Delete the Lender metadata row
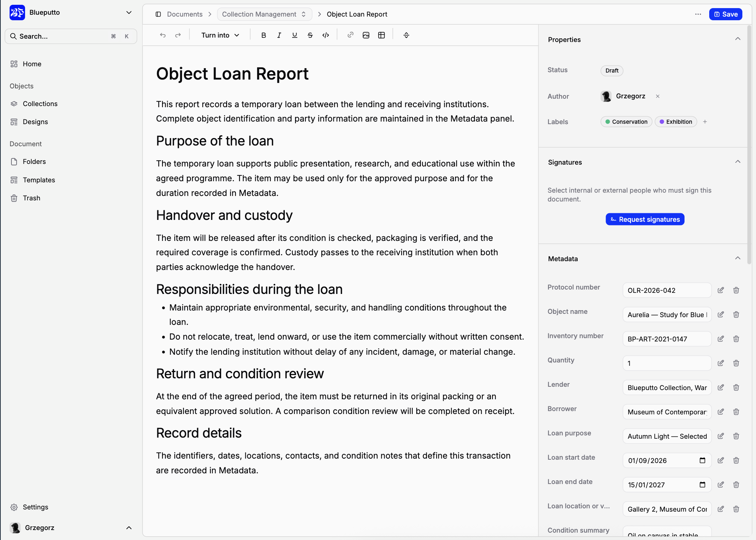Viewport: 756px width, 540px height. pos(736,388)
